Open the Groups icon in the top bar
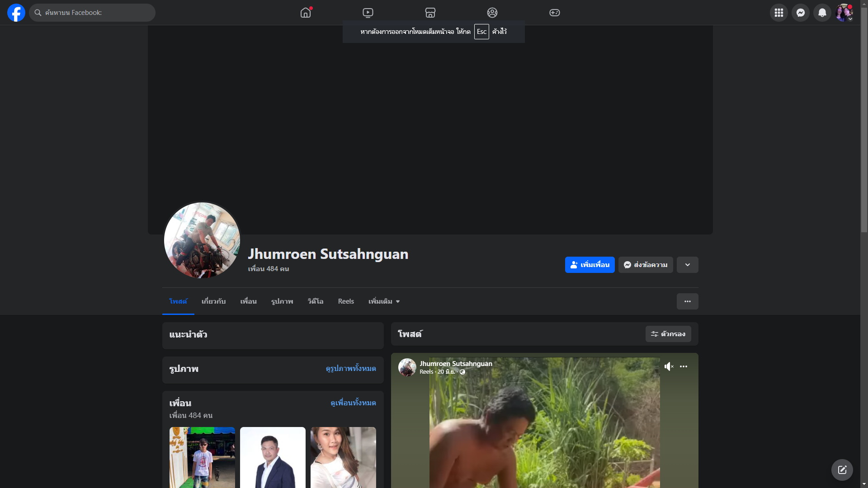868x488 pixels. (492, 13)
